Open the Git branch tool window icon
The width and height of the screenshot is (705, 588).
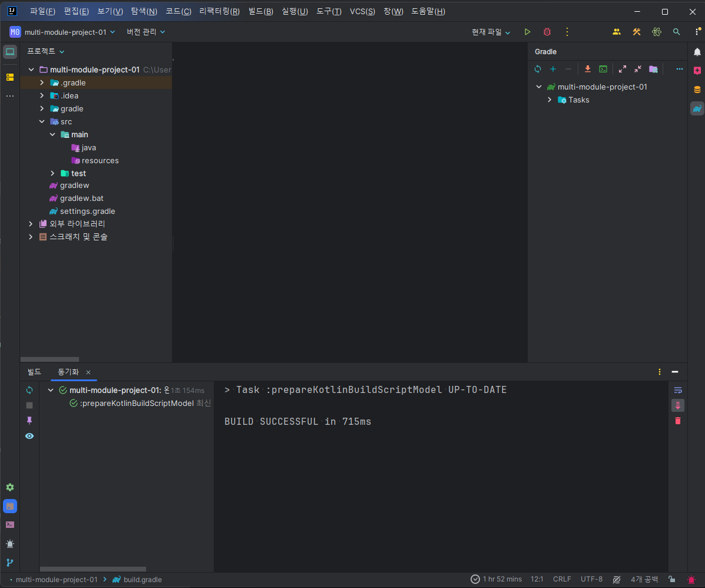coord(10,563)
